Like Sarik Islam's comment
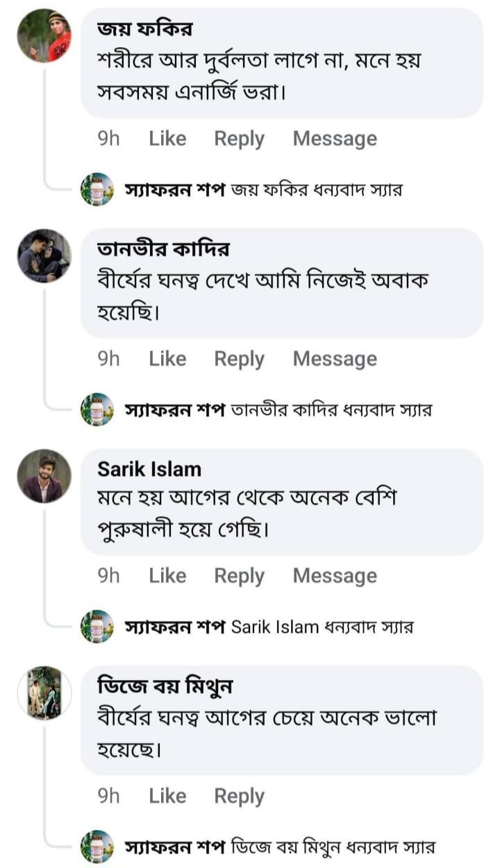The width and height of the screenshot is (500, 868). coord(167,576)
